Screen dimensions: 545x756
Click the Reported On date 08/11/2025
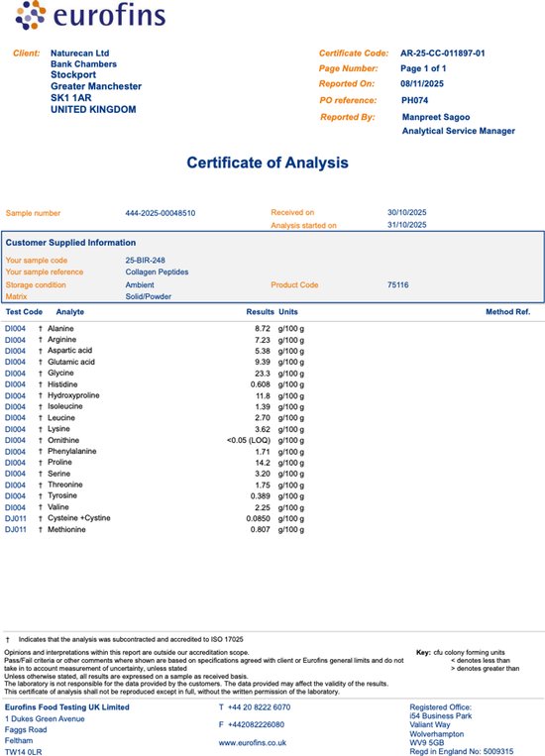(421, 83)
